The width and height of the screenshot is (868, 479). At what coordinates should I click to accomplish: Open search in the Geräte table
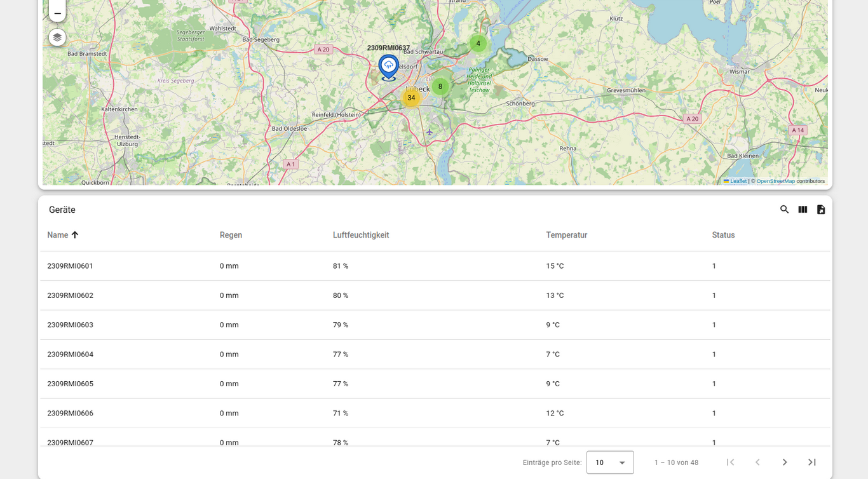pyautogui.click(x=784, y=210)
